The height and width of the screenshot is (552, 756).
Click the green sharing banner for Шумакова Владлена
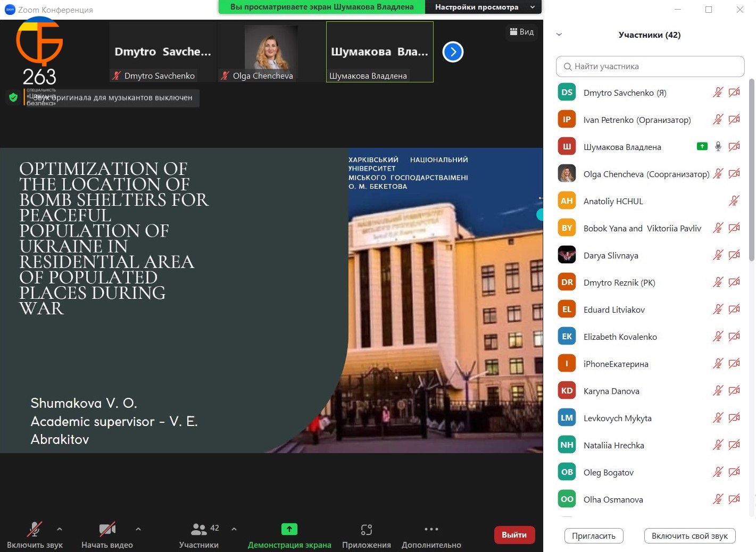coord(322,7)
